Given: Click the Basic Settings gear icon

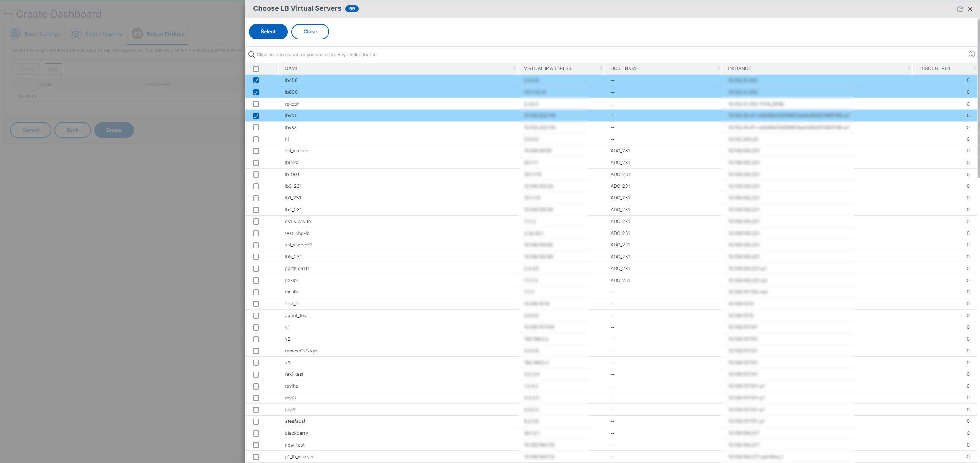Looking at the screenshot, I should pos(15,34).
